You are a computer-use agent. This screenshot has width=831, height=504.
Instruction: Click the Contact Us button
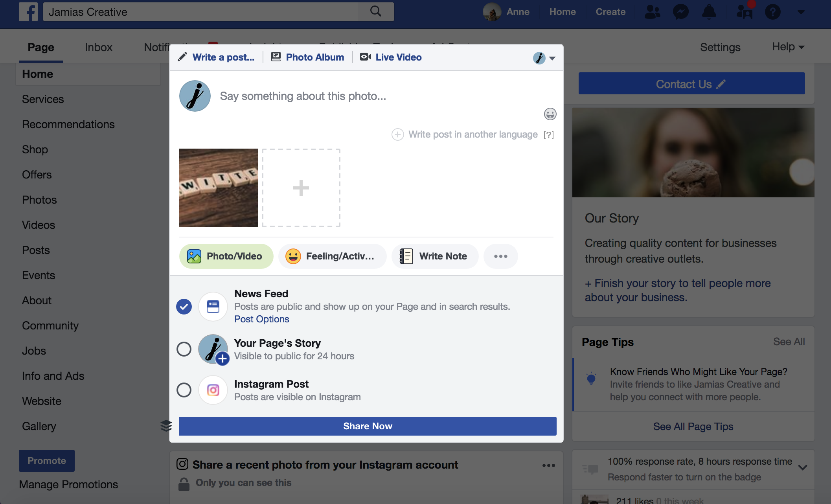[692, 83]
